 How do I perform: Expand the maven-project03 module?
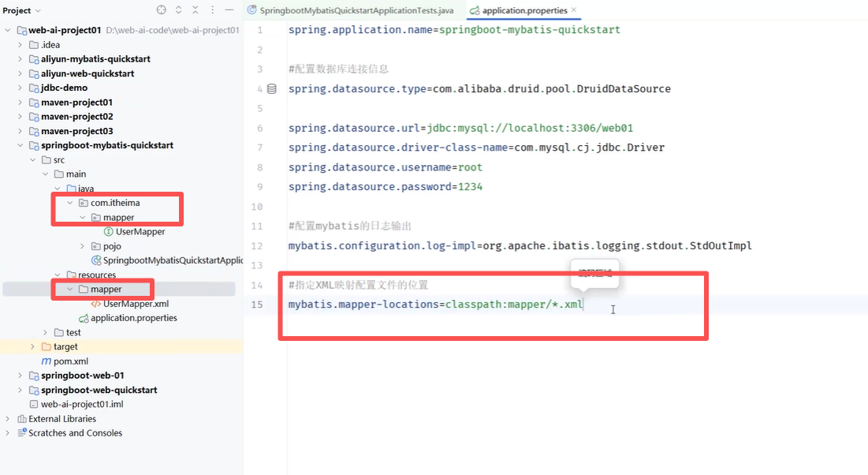point(20,131)
